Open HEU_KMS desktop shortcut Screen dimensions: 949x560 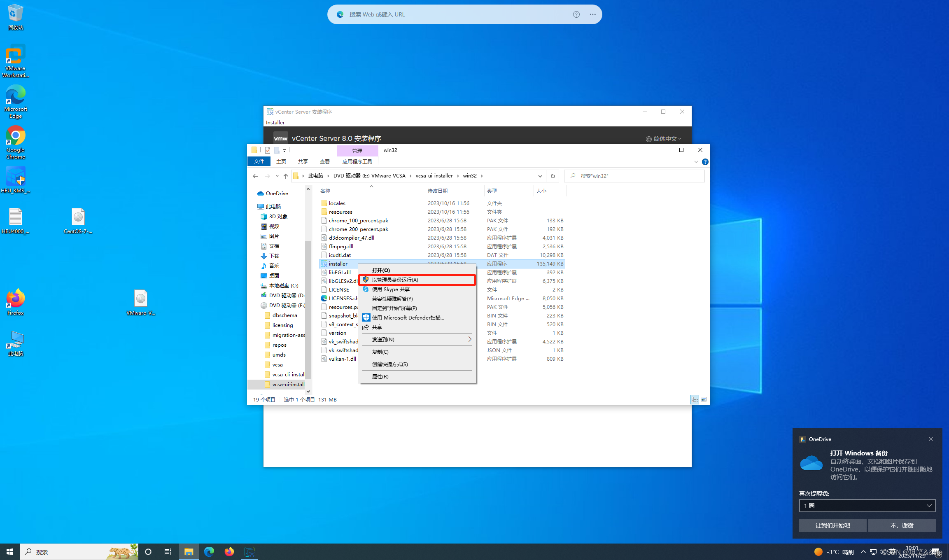[16, 180]
